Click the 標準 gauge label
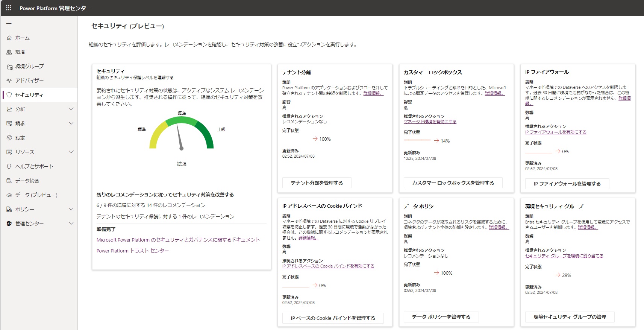Viewport: 644px width, 330px height. 142,129
